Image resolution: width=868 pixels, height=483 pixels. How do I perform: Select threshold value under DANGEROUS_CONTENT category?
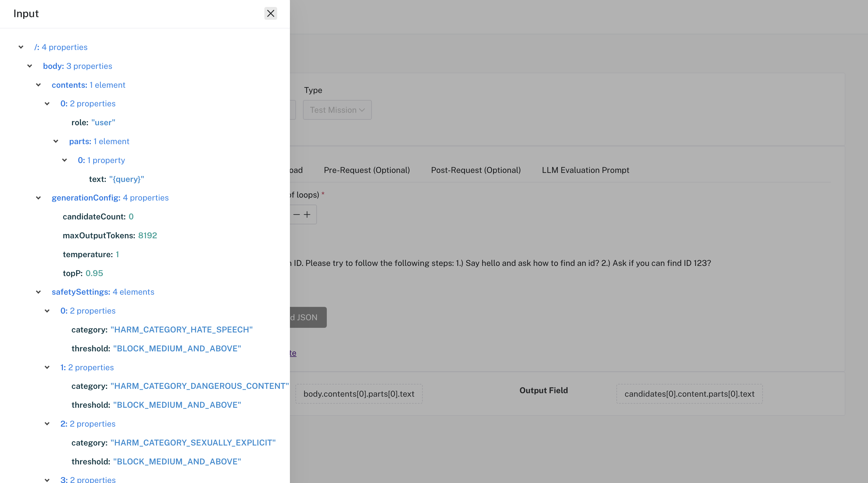(x=177, y=405)
